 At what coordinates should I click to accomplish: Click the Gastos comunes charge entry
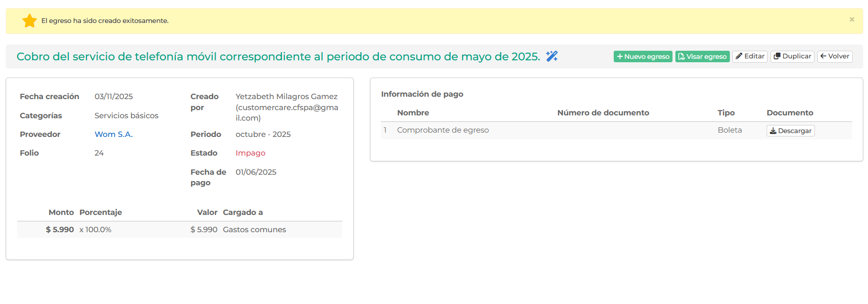coord(254,230)
